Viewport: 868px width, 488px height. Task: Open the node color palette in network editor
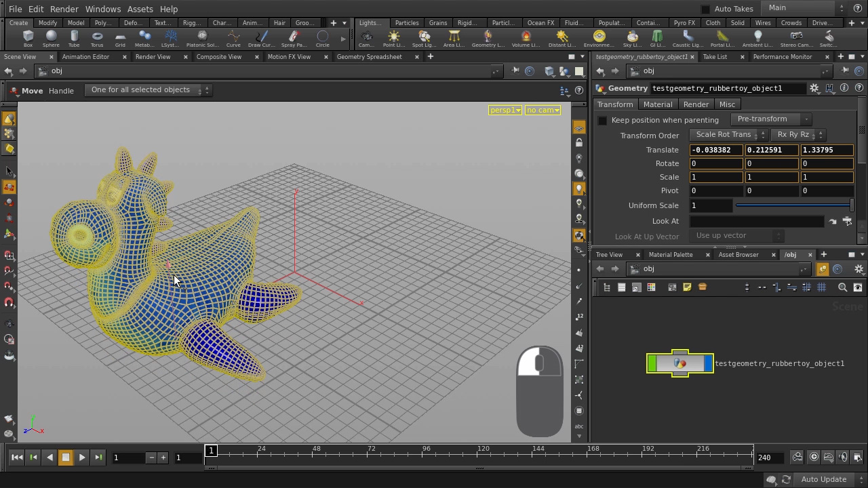click(651, 287)
